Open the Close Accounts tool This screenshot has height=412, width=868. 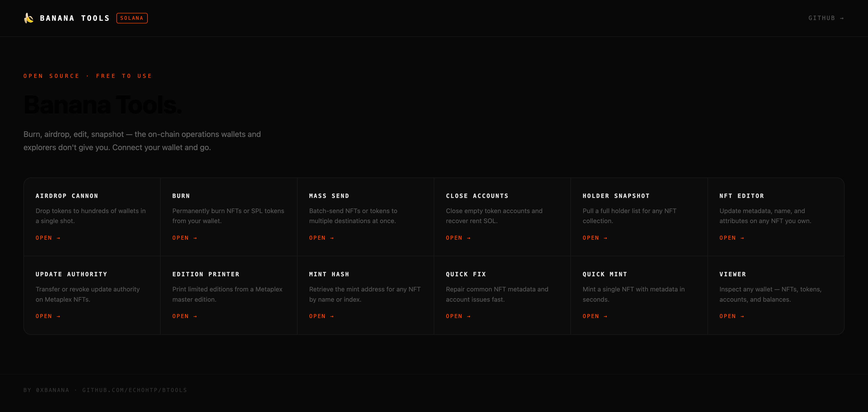458,238
